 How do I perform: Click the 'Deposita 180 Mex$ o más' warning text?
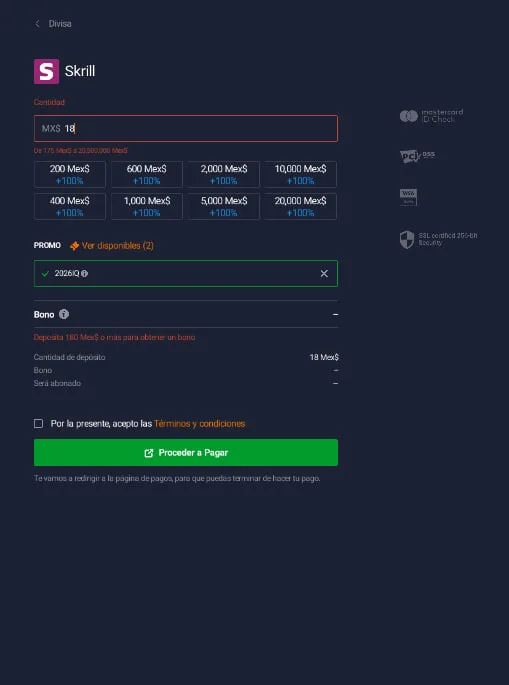click(x=114, y=338)
